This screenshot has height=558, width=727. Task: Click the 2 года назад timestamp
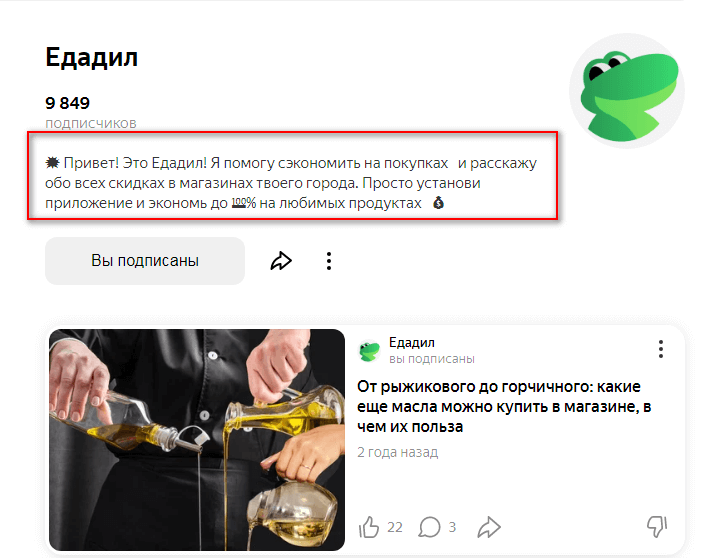[397, 452]
